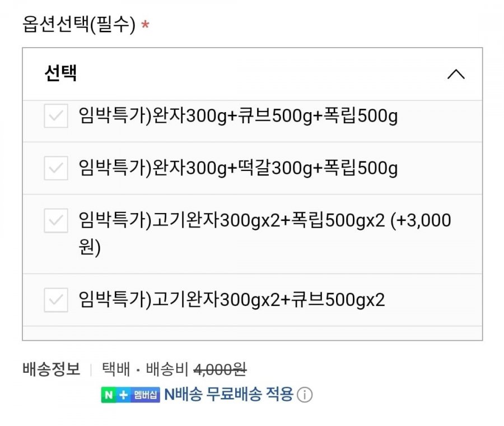504x426 pixels.
Task: Tick the checkbox for 고기완자300gx2+폭립500gx2 (+3,000원)
Action: point(56,221)
